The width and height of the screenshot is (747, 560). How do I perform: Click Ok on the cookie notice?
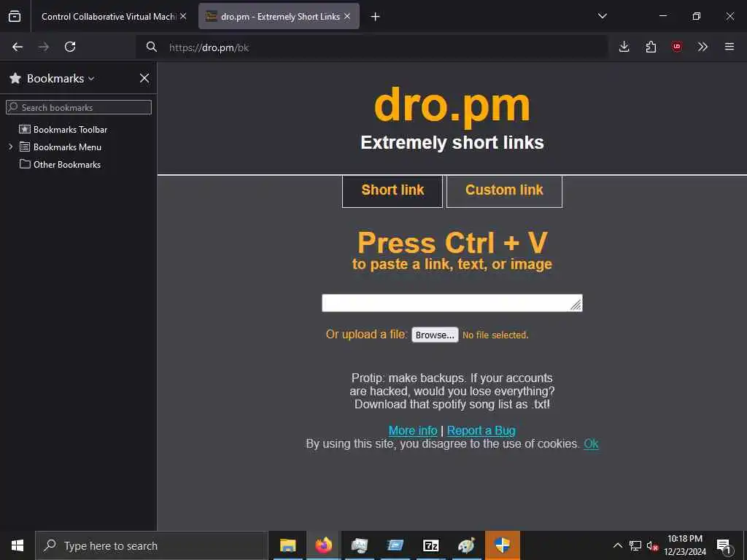point(591,444)
